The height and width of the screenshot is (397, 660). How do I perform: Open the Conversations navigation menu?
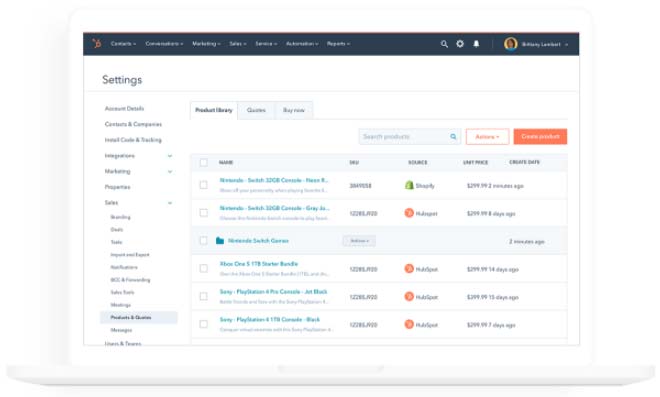pyautogui.click(x=164, y=44)
